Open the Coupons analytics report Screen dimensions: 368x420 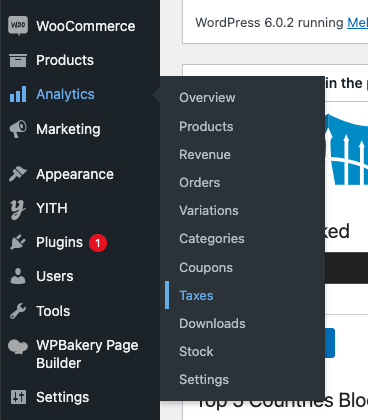click(x=206, y=268)
